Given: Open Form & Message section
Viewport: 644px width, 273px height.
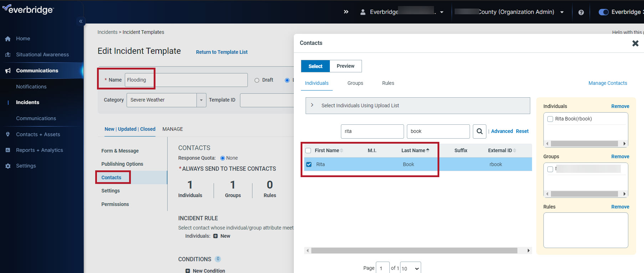Looking at the screenshot, I should 120,151.
